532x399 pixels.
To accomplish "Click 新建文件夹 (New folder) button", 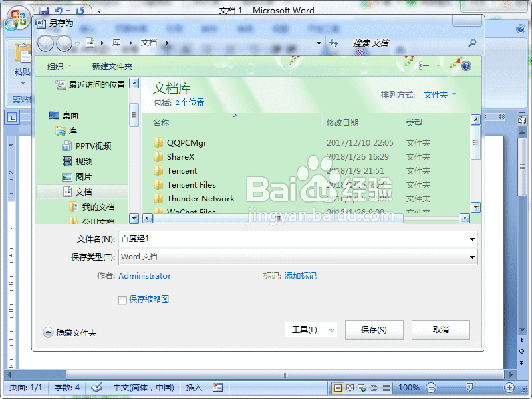I will pyautogui.click(x=112, y=66).
